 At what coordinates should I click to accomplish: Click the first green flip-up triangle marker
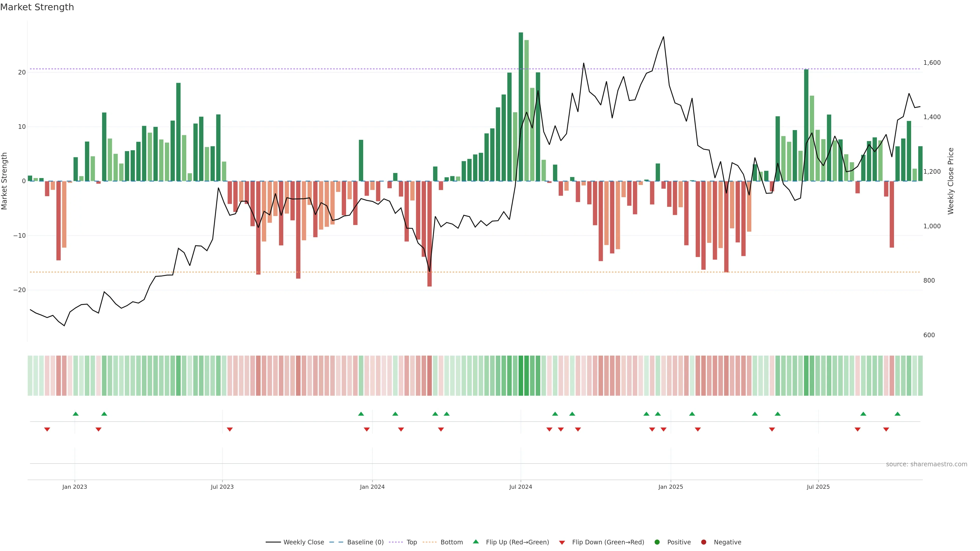75,414
